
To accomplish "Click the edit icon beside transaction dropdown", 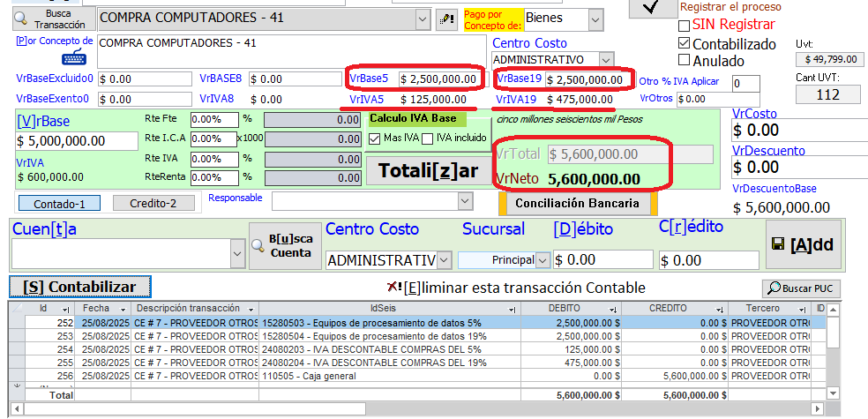I will [x=446, y=19].
